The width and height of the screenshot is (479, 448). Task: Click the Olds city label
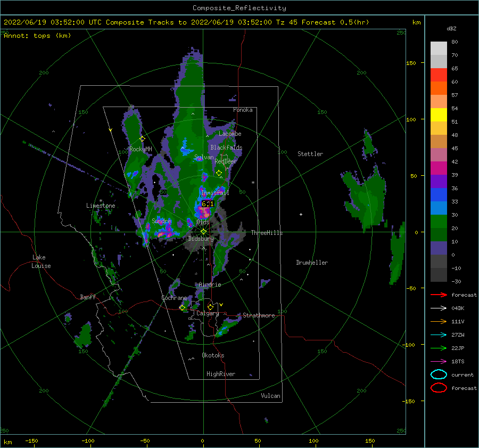(203, 222)
